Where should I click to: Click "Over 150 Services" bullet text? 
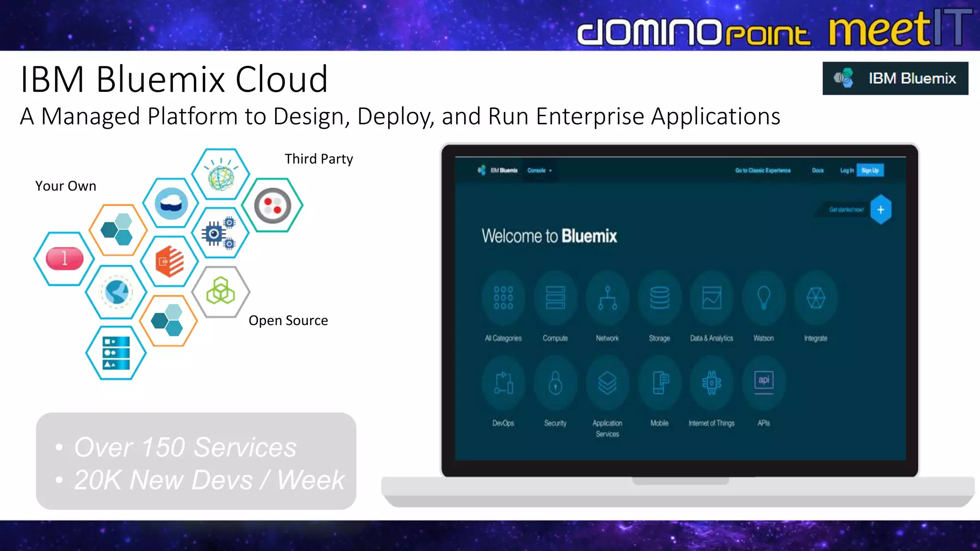(x=185, y=447)
